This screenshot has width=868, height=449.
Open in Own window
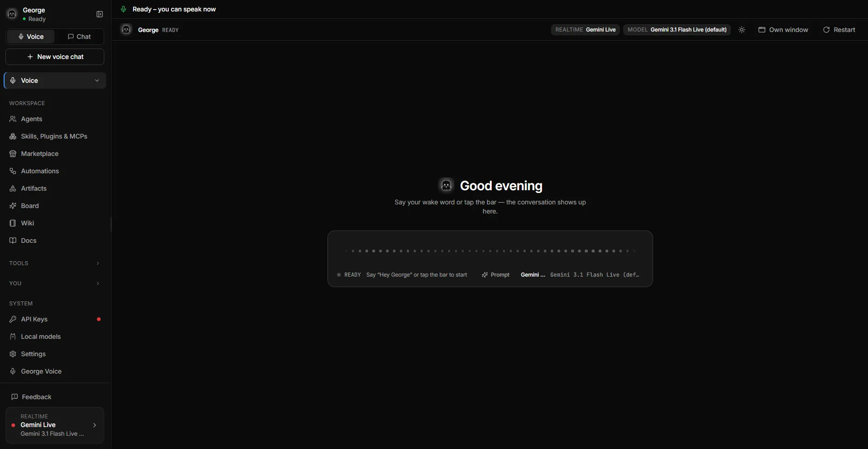click(x=783, y=30)
